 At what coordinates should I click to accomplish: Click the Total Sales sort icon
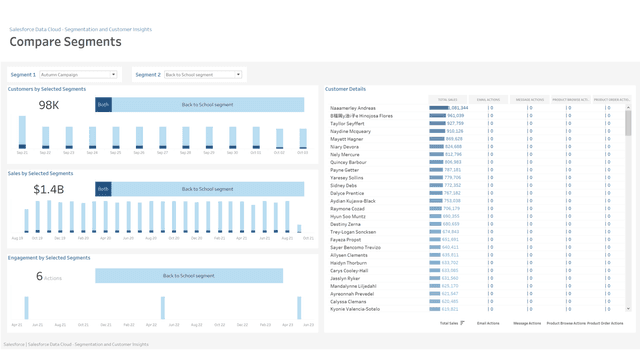(x=462, y=323)
